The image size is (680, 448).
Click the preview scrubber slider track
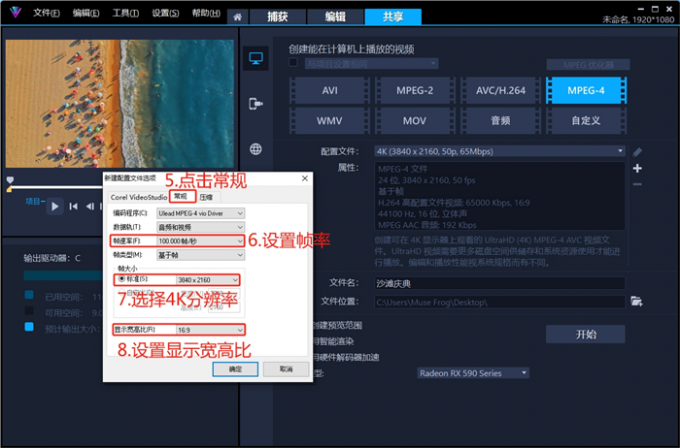click(56, 187)
